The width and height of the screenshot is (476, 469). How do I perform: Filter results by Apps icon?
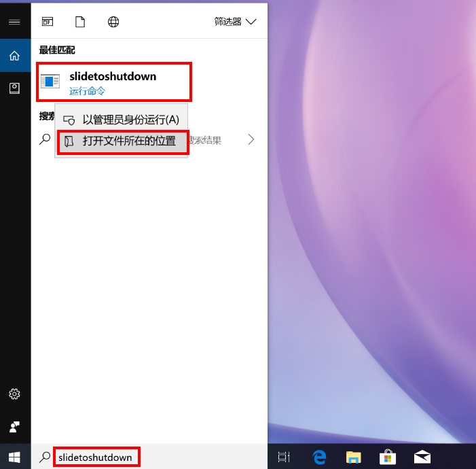[x=48, y=22]
